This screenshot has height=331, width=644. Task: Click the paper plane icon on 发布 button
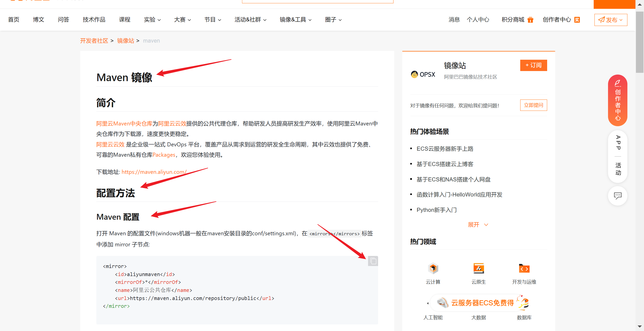tap(601, 20)
